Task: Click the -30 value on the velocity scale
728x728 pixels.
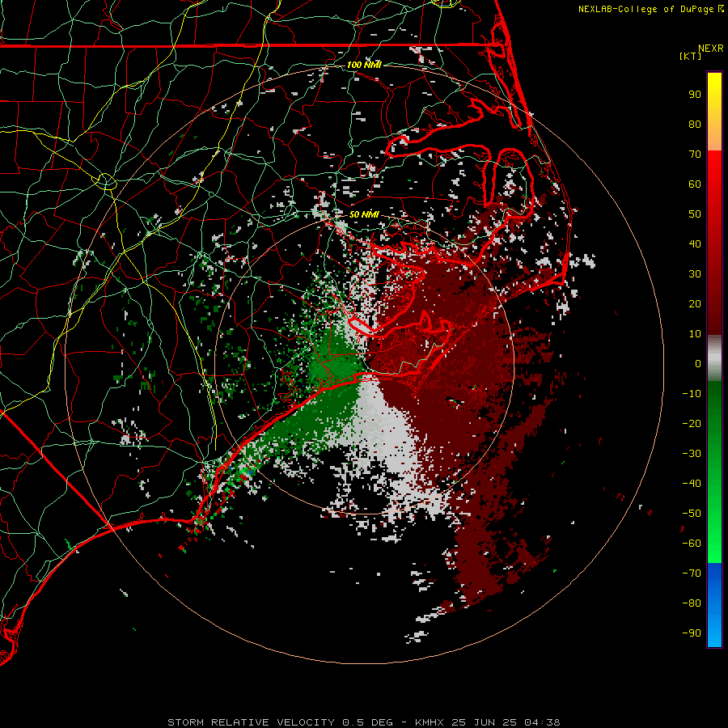Action: coord(692,454)
